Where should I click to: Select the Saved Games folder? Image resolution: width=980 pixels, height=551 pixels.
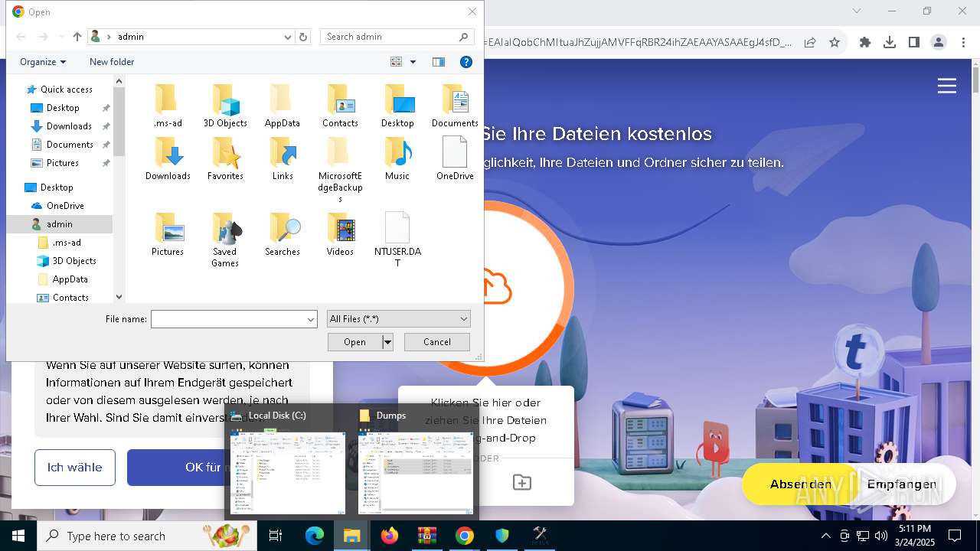(225, 240)
